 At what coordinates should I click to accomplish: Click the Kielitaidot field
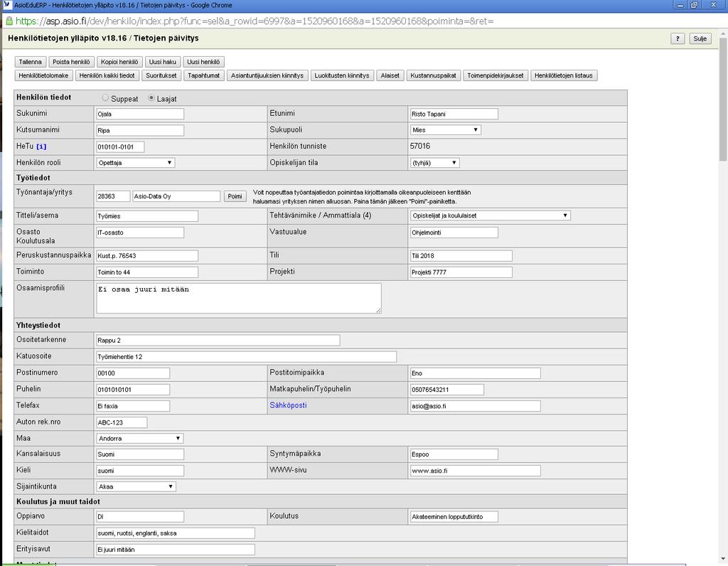tap(175, 533)
